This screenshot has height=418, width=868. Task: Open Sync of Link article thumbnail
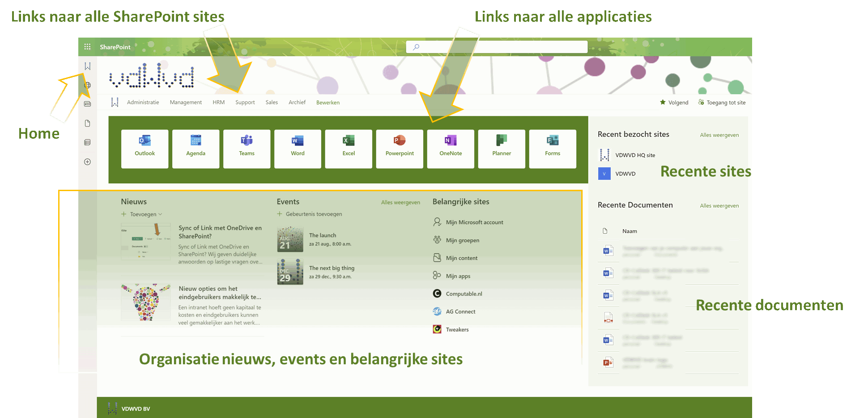(146, 242)
